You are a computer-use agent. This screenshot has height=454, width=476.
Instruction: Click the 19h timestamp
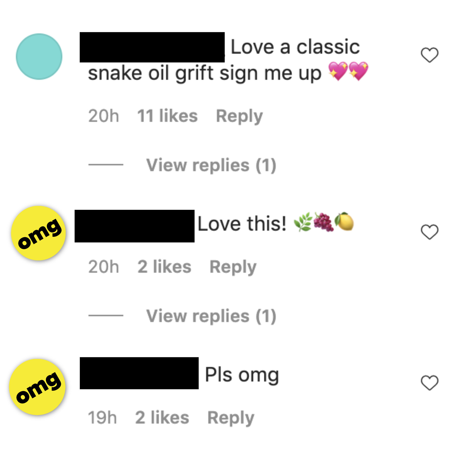(102, 417)
